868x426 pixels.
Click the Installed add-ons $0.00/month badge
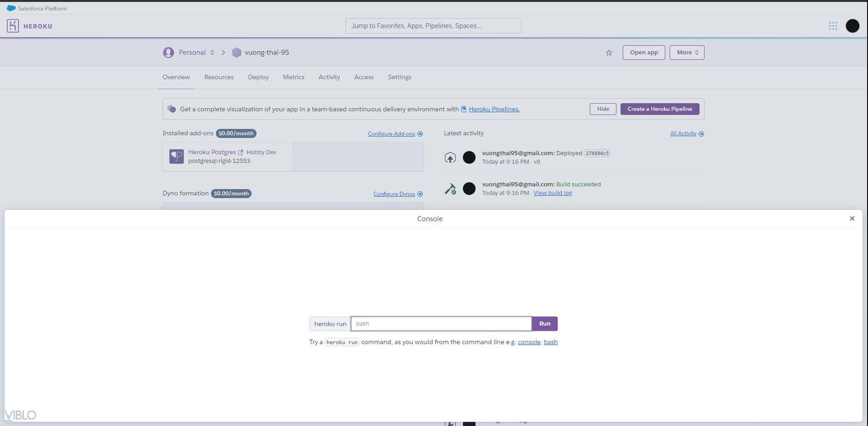pos(236,134)
